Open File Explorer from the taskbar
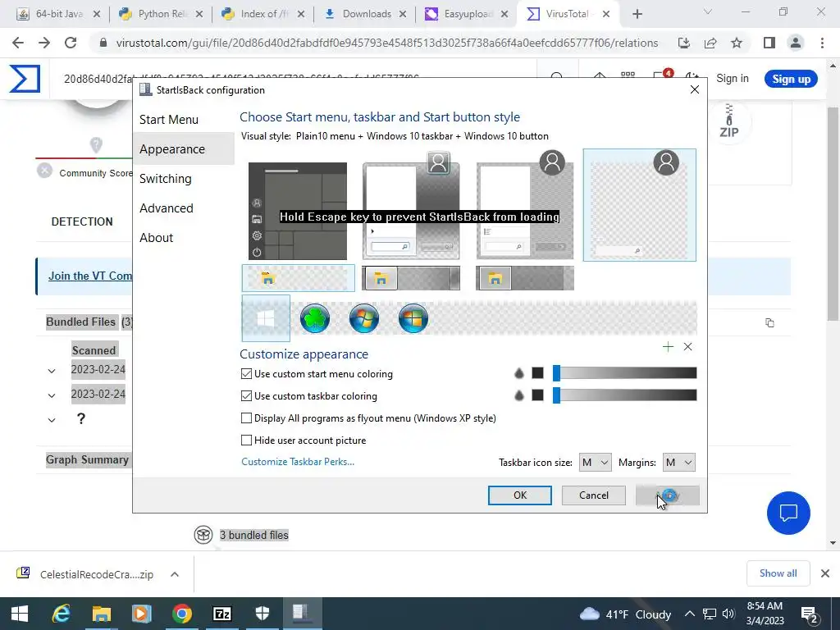This screenshot has height=630, width=840. (101, 614)
